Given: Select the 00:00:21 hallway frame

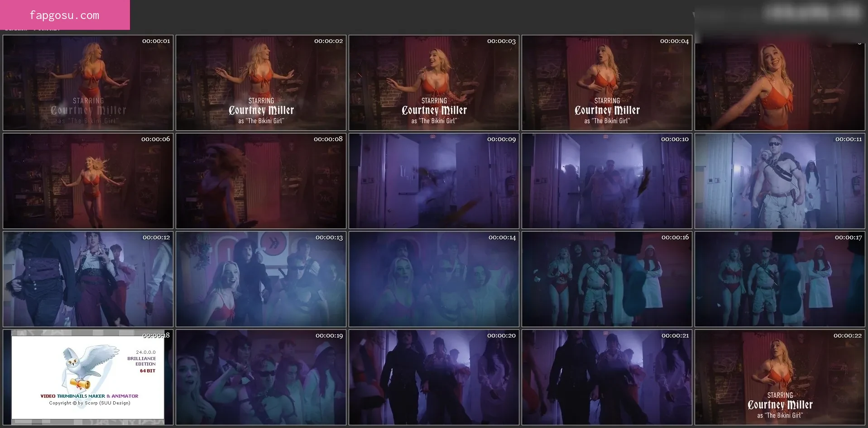Looking at the screenshot, I should 607,377.
